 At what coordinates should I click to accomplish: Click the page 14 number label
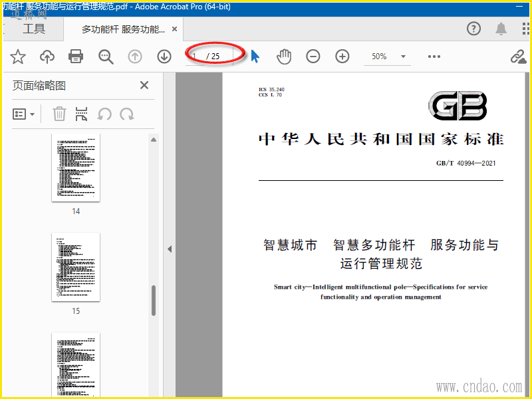click(76, 211)
